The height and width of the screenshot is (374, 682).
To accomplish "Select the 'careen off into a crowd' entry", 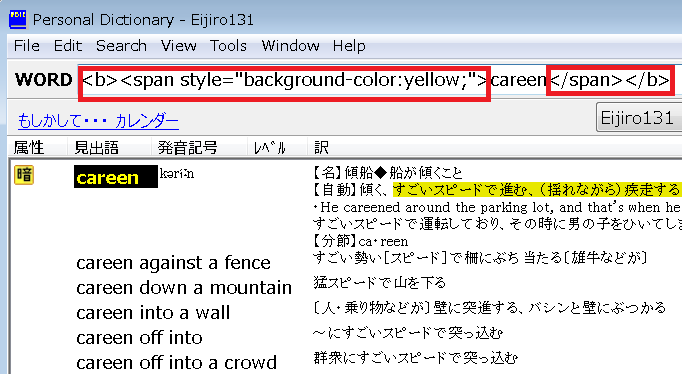I will pos(177,363).
